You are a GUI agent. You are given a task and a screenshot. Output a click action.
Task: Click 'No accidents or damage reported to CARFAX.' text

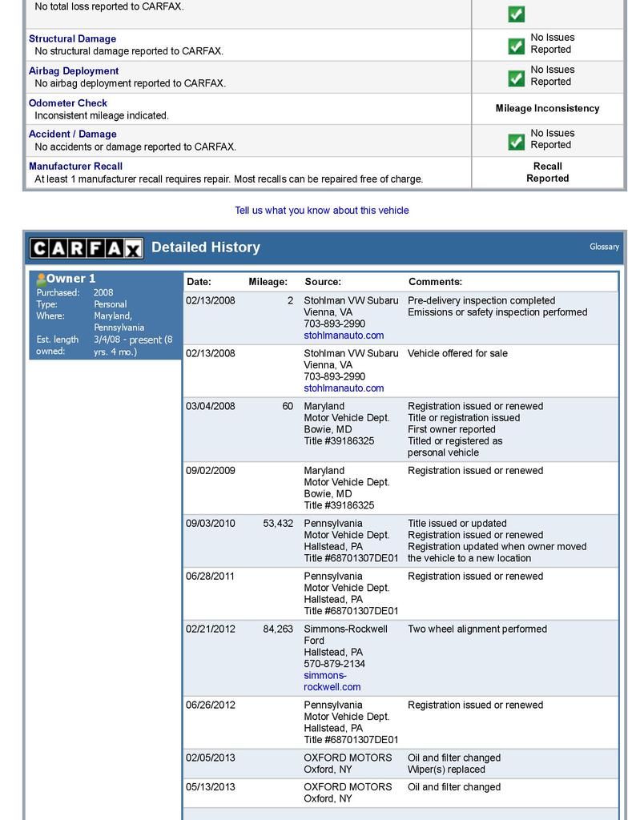(x=135, y=147)
